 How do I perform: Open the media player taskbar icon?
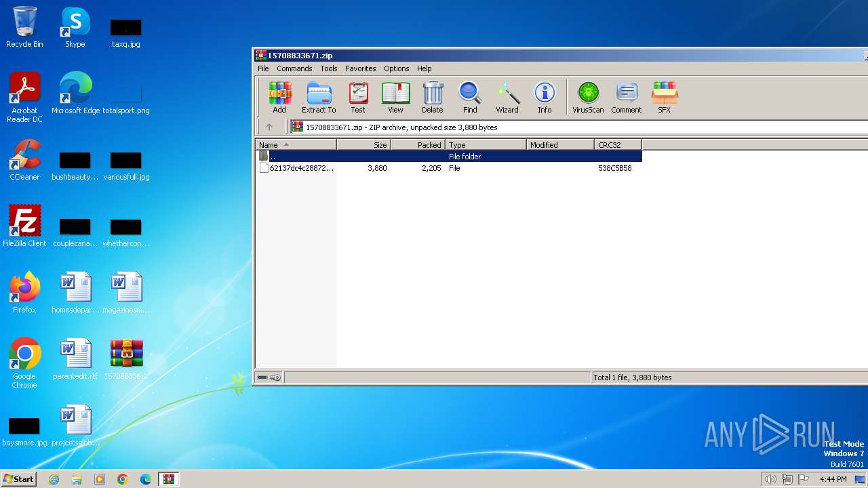100,479
